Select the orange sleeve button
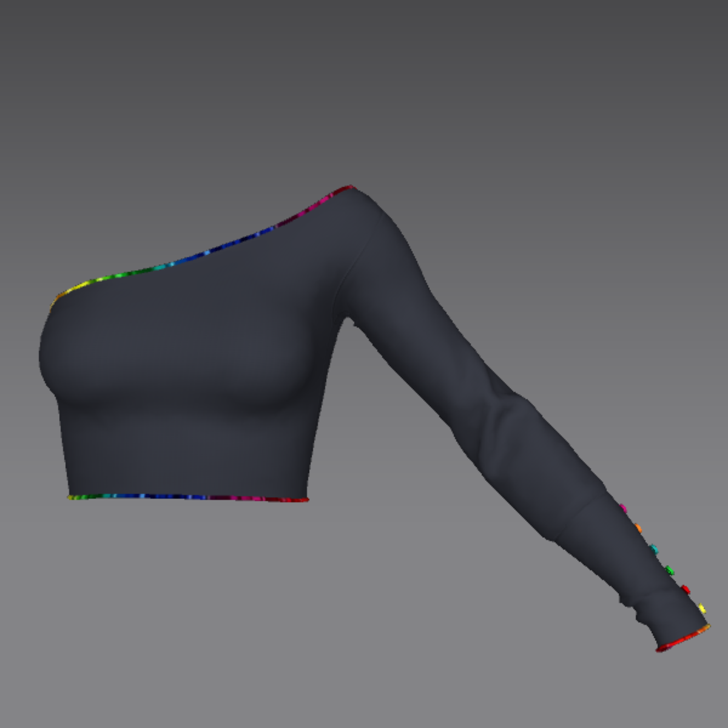This screenshot has width=728, height=728. pyautogui.click(x=638, y=528)
